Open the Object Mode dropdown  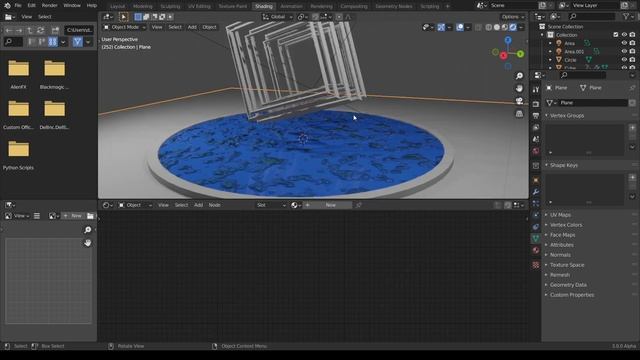(124, 27)
